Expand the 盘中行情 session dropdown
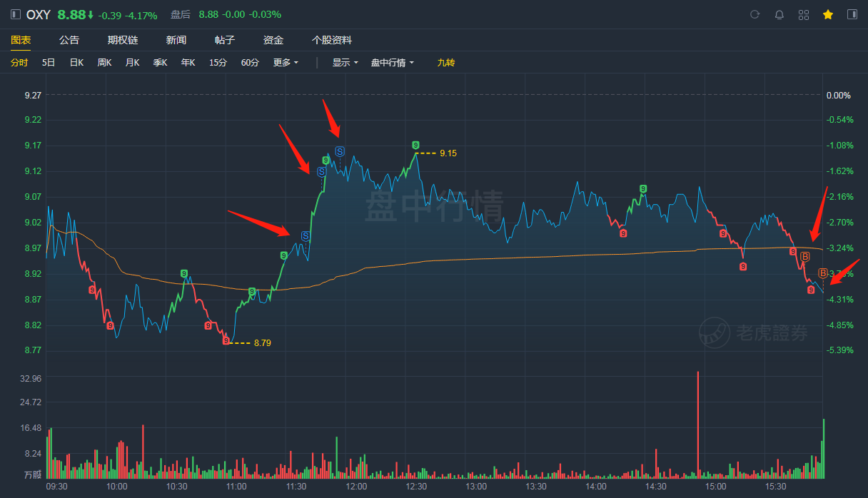This screenshot has width=868, height=498. 392,62
